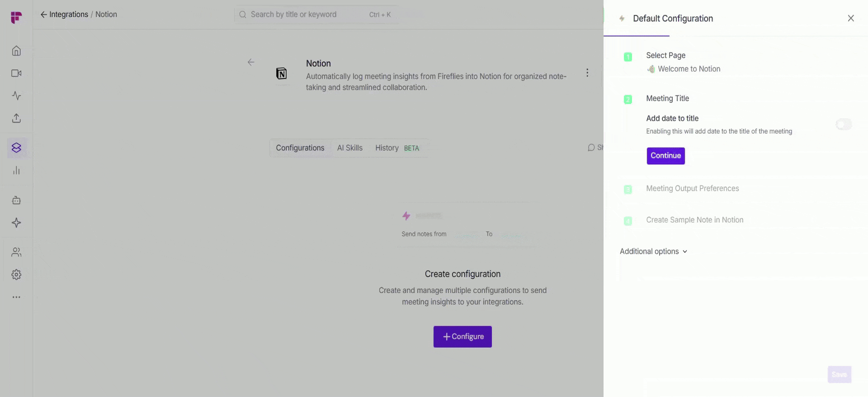Click the Save button

[840, 374]
